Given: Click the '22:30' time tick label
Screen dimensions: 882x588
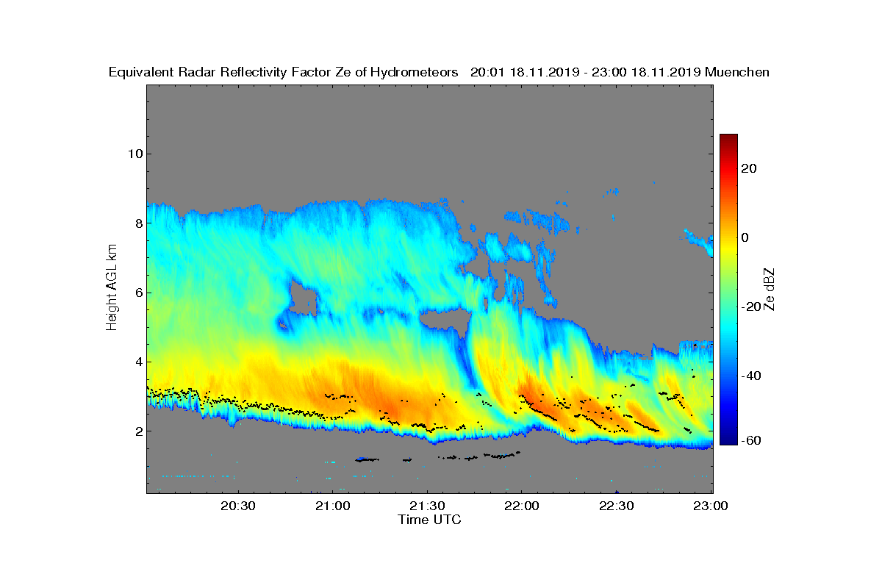Looking at the screenshot, I should tap(616, 506).
